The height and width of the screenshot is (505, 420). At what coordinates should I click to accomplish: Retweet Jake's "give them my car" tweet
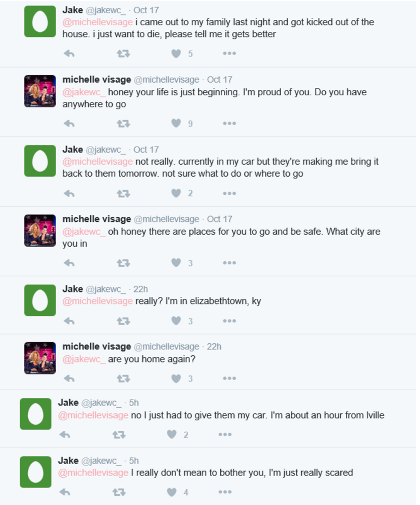(119, 435)
